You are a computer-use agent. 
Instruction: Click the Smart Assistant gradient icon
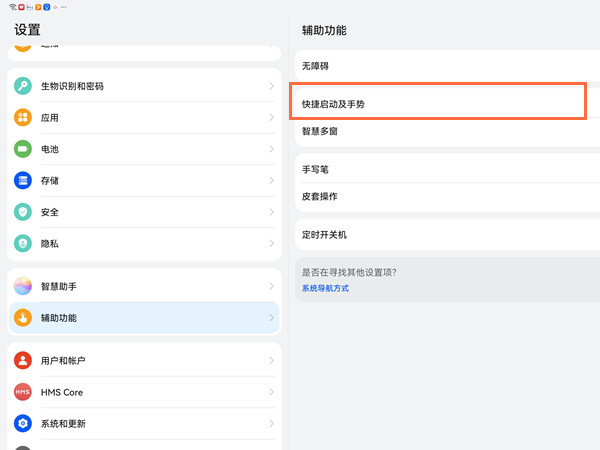tap(23, 287)
